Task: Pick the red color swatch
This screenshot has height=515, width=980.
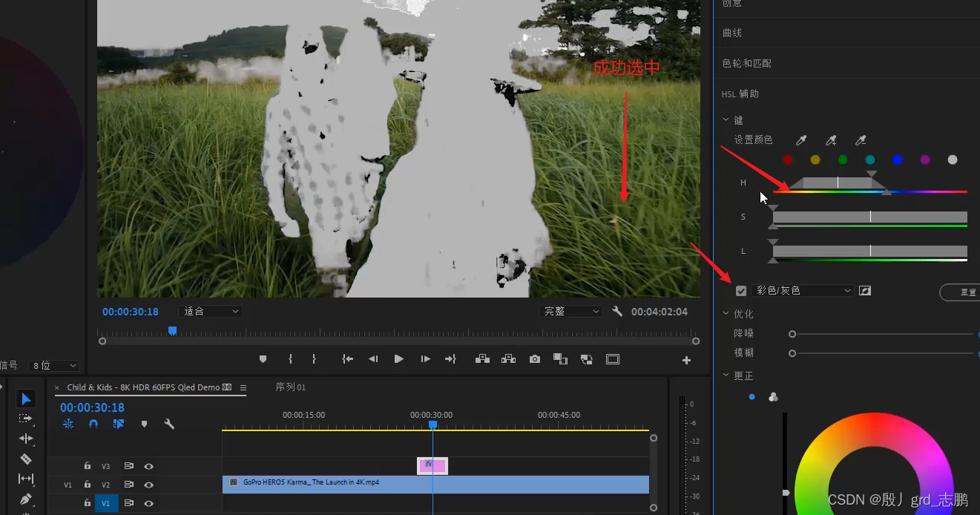Action: pyautogui.click(x=788, y=160)
